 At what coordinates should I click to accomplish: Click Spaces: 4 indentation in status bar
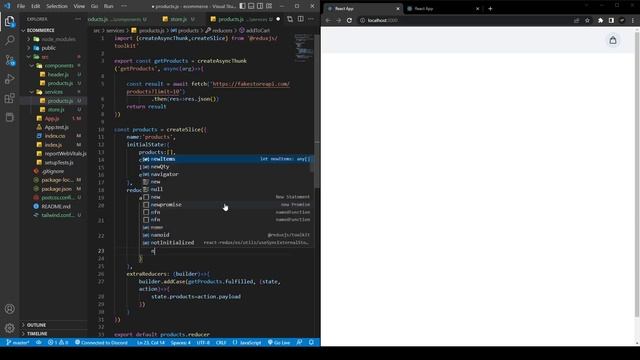click(181, 342)
